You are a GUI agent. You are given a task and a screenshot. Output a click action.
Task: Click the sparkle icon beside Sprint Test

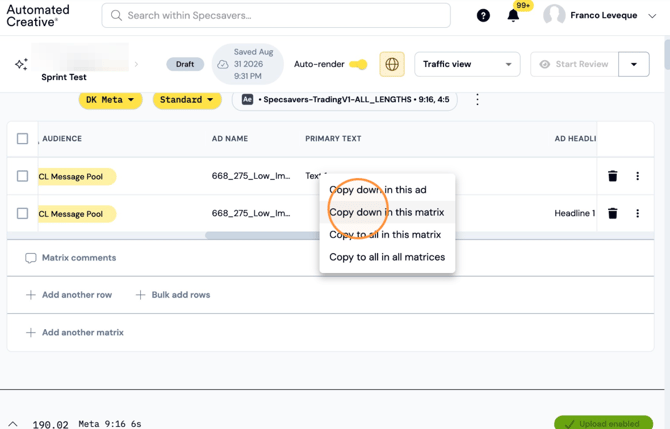click(x=21, y=64)
